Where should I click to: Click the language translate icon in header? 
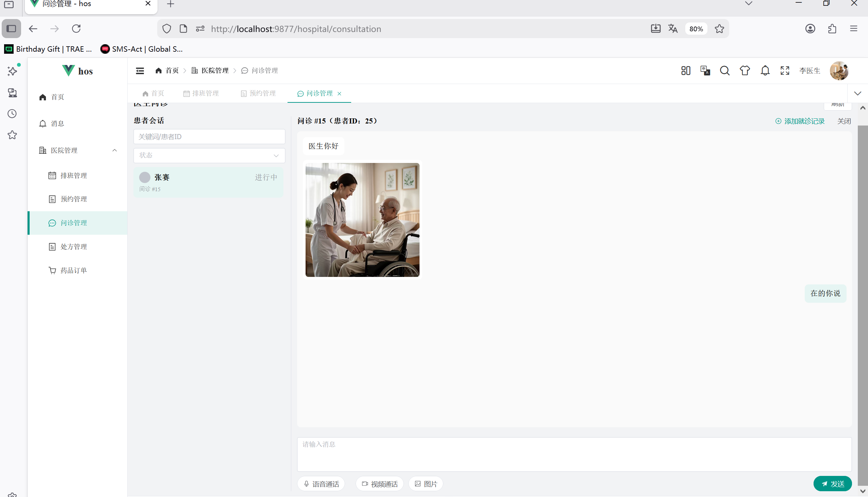pos(705,71)
